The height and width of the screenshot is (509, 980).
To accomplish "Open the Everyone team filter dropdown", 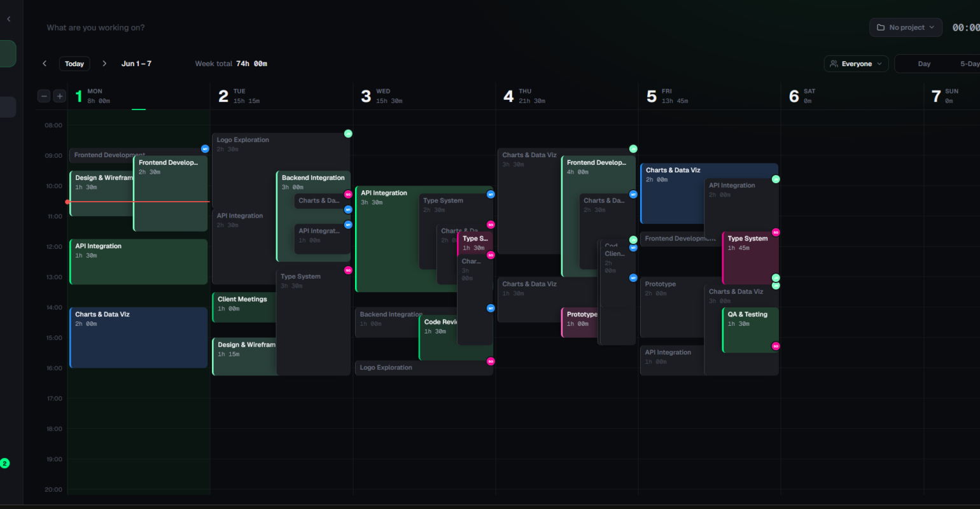I will (856, 64).
